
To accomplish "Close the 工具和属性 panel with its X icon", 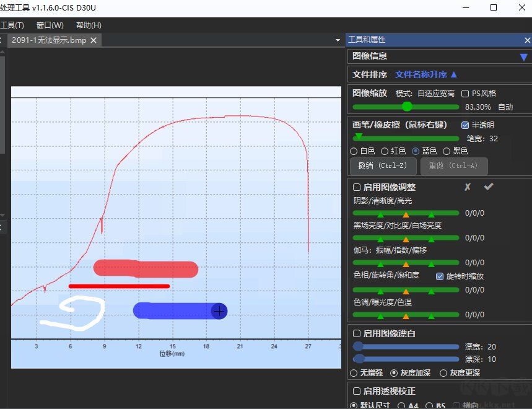I will tap(527, 40).
